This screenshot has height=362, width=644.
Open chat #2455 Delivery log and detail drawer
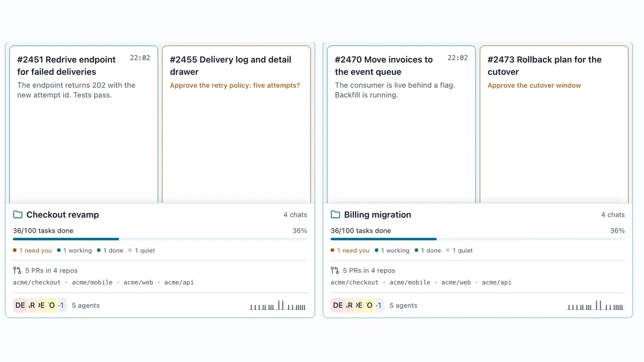pyautogui.click(x=236, y=124)
